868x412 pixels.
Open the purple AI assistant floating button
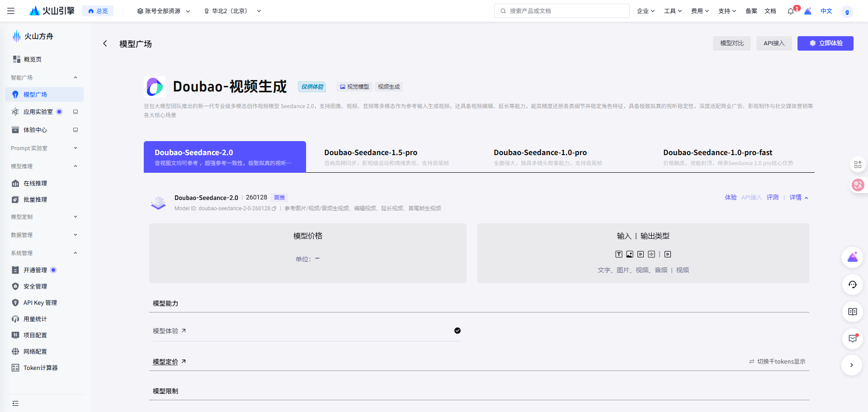point(853,257)
